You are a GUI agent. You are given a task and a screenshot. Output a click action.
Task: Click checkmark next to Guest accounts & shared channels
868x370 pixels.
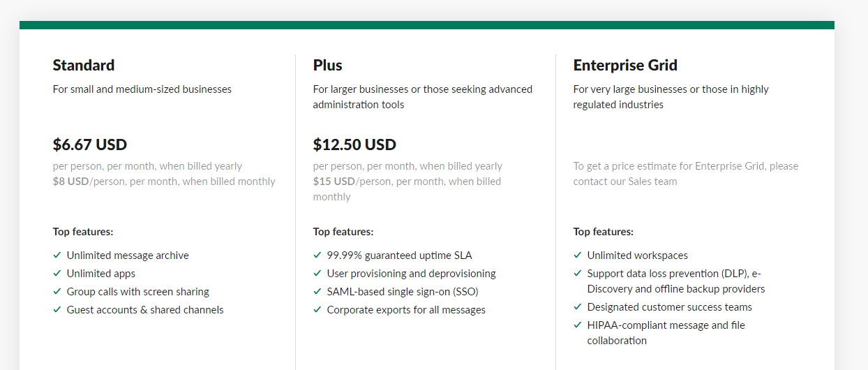(57, 310)
